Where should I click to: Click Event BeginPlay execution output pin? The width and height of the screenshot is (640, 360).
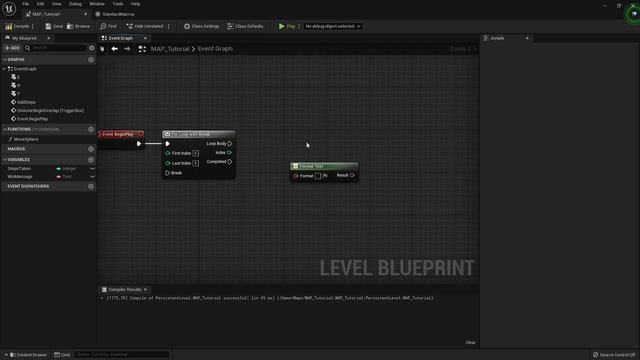(x=139, y=144)
